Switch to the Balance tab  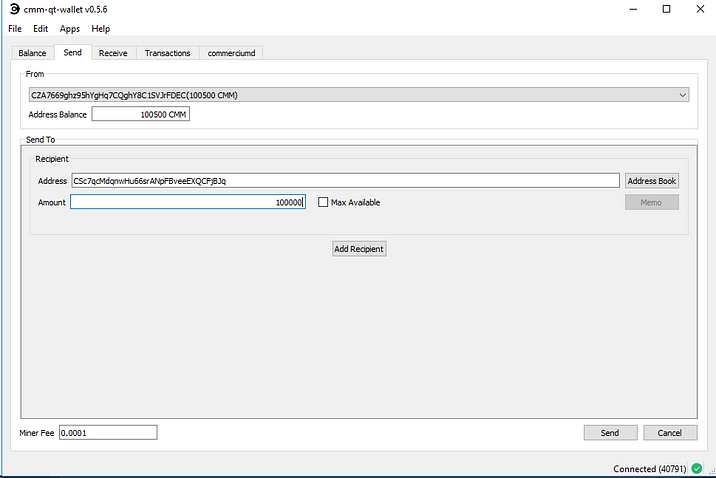32,53
